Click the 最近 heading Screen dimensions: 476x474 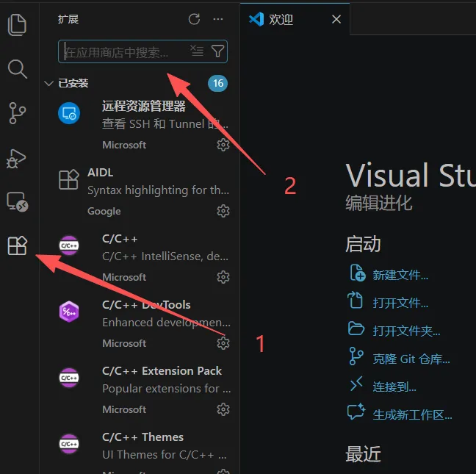[x=363, y=454]
